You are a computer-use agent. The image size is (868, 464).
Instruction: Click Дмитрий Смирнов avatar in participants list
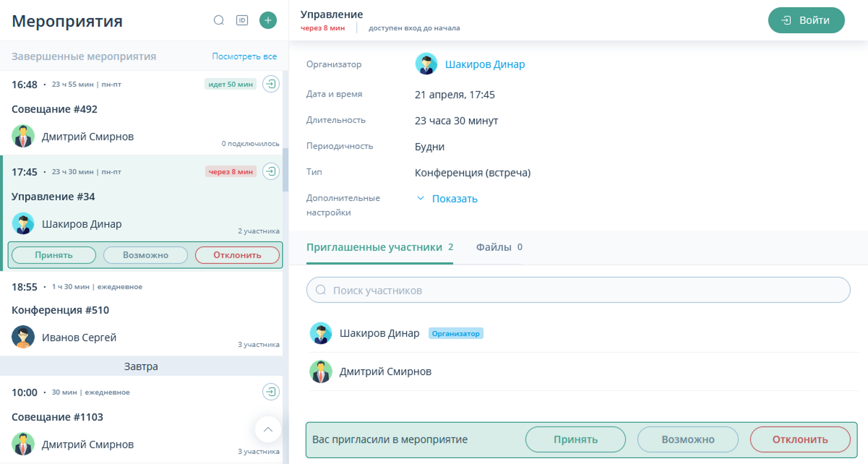click(321, 371)
